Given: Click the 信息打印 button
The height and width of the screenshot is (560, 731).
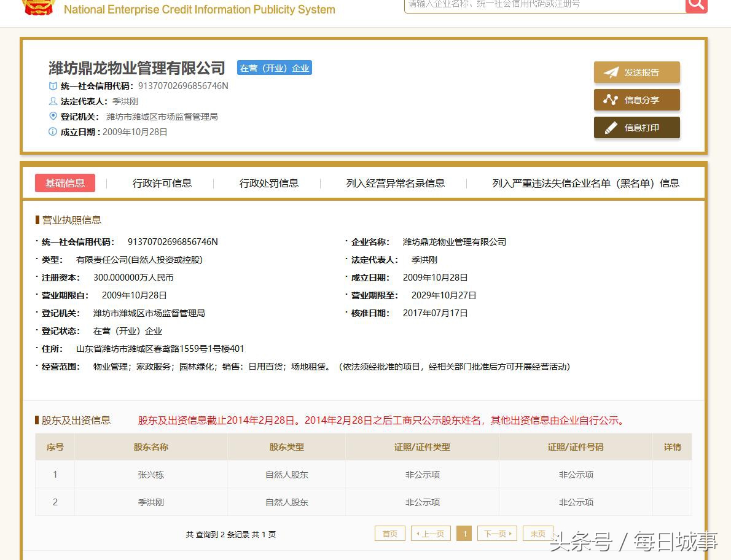Looking at the screenshot, I should coord(637,127).
